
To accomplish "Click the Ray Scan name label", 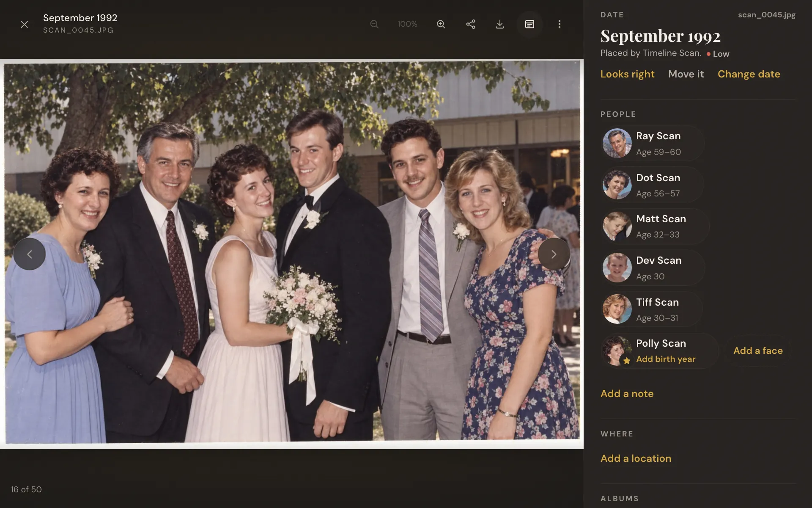I will (658, 136).
